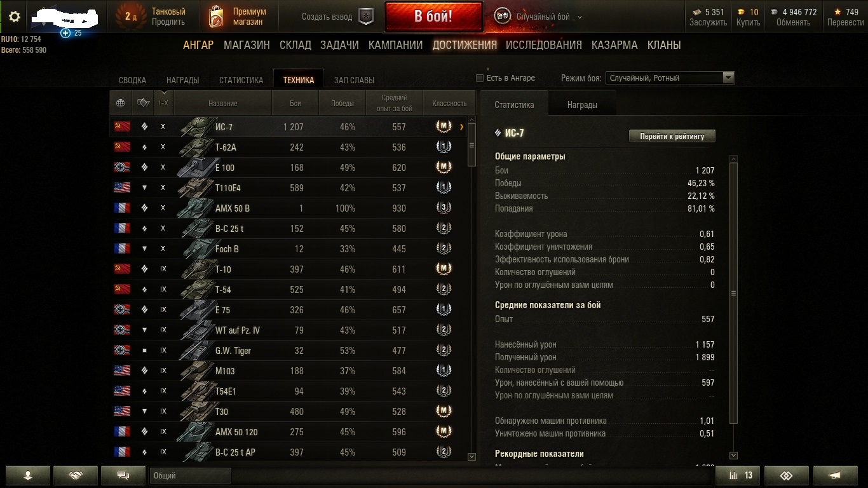Click the Общий chat input field
Viewport: 868px width, 488px height.
[x=191, y=475]
